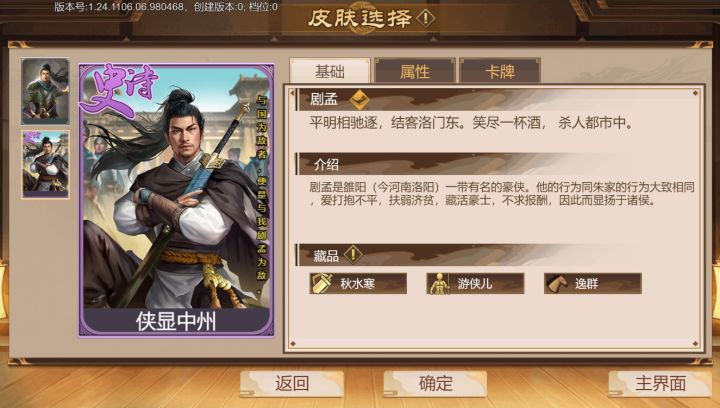
Task: Open the 卡牌 tab
Action: click(500, 72)
